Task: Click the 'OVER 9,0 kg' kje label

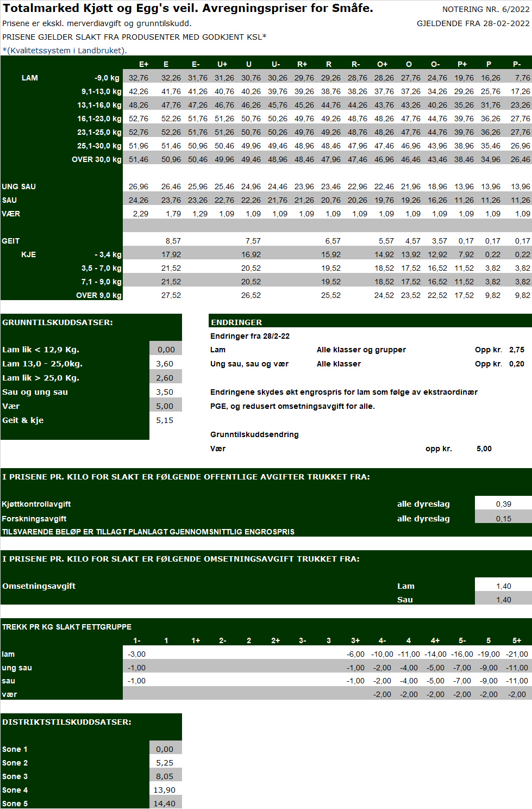Action: 99,295
